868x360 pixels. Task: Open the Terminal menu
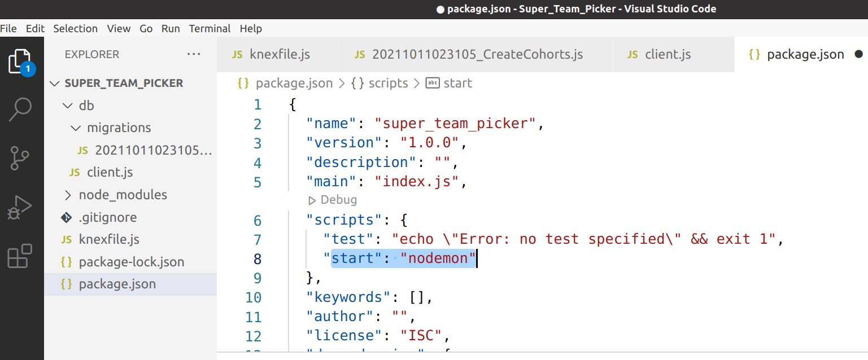tap(210, 28)
